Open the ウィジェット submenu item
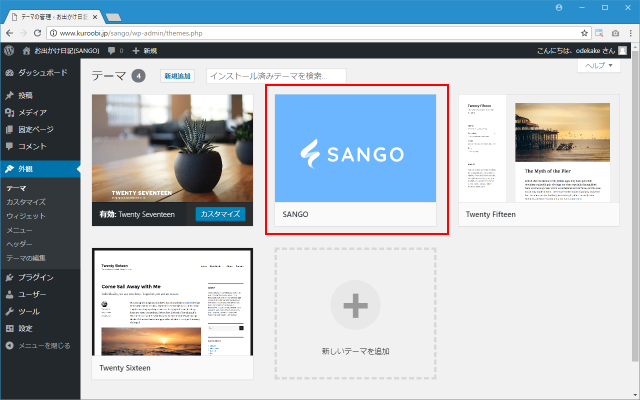The width and height of the screenshot is (640, 400). [26, 216]
